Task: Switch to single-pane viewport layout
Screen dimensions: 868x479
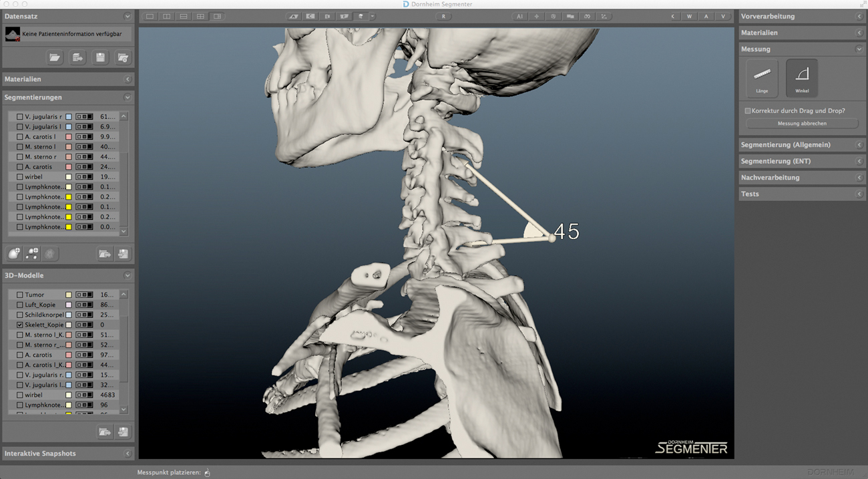Action: tap(150, 17)
